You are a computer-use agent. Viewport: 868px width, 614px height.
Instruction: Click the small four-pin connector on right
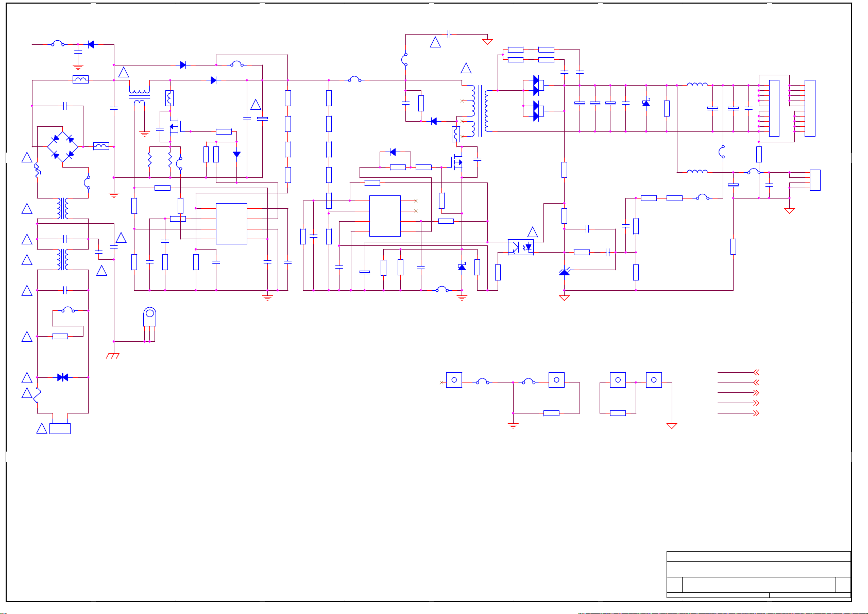815,180
